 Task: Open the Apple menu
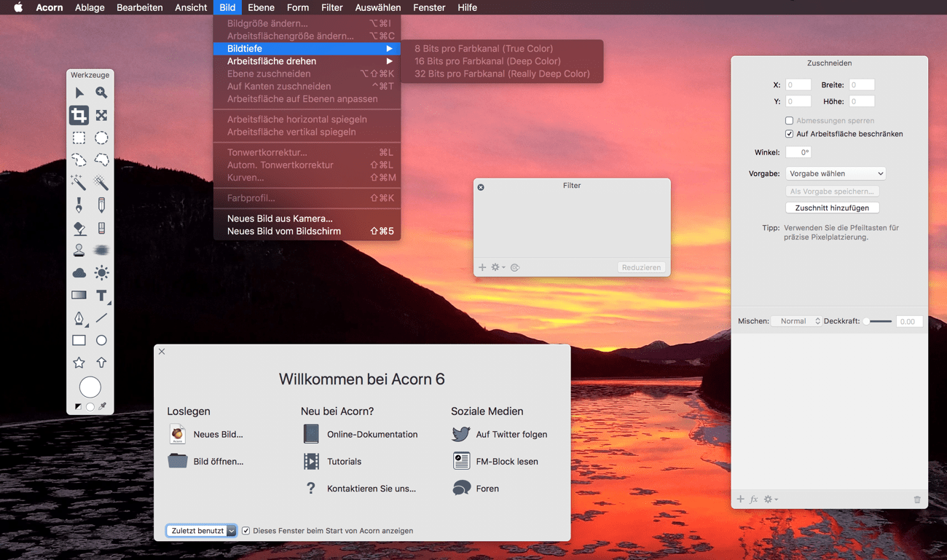click(18, 7)
